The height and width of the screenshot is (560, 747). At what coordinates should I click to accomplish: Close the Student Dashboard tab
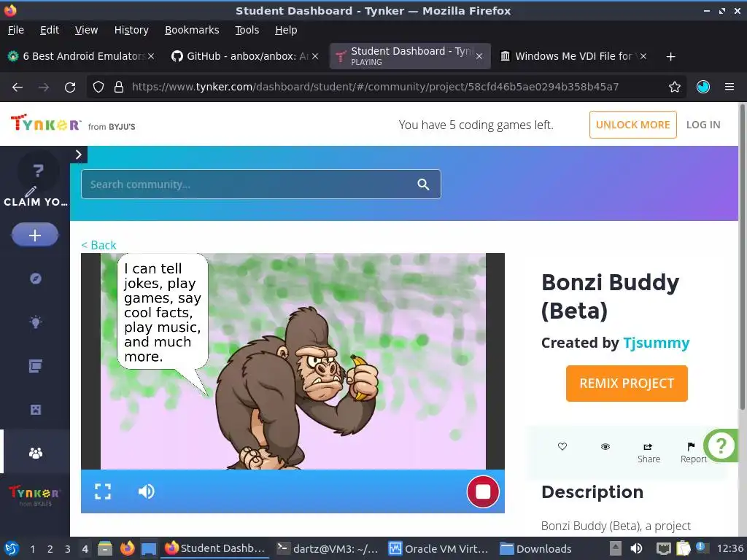point(479,56)
